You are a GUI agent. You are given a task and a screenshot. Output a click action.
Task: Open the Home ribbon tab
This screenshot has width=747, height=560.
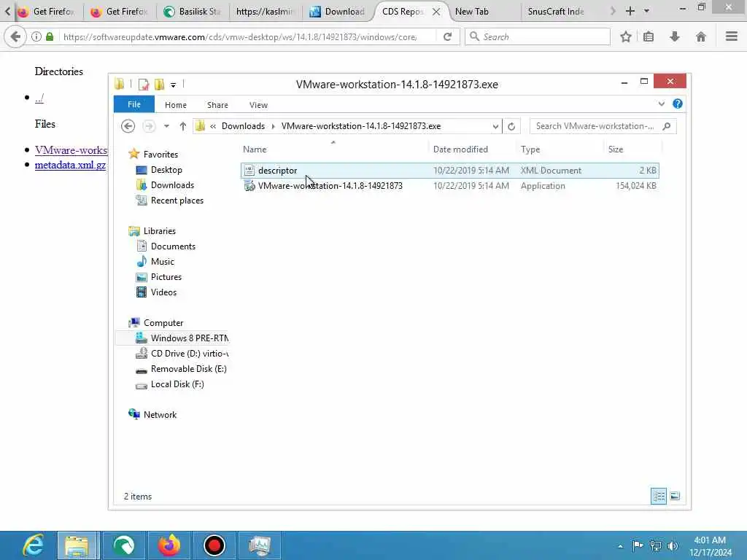pyautogui.click(x=176, y=105)
